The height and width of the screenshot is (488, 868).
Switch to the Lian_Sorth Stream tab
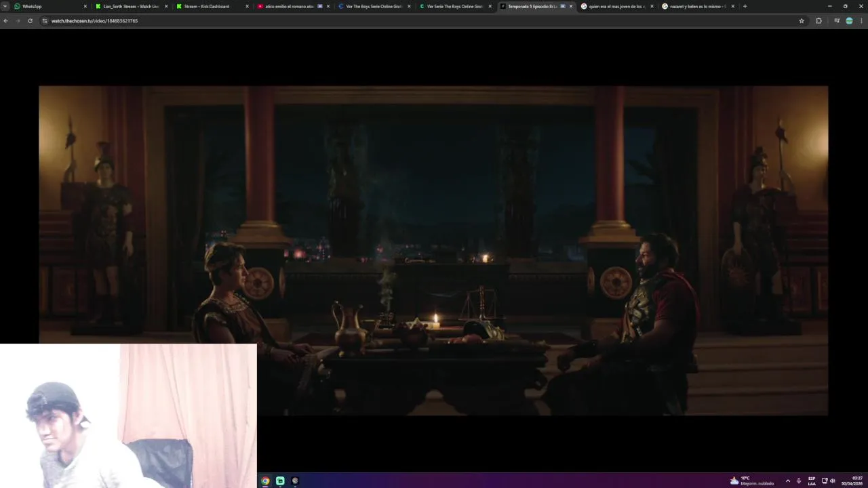(132, 6)
